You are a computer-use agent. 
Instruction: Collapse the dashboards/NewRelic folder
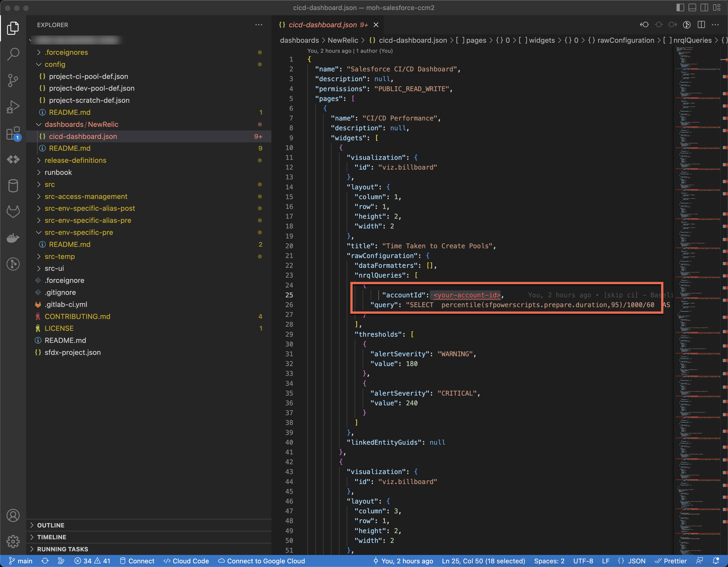tap(149, 124)
